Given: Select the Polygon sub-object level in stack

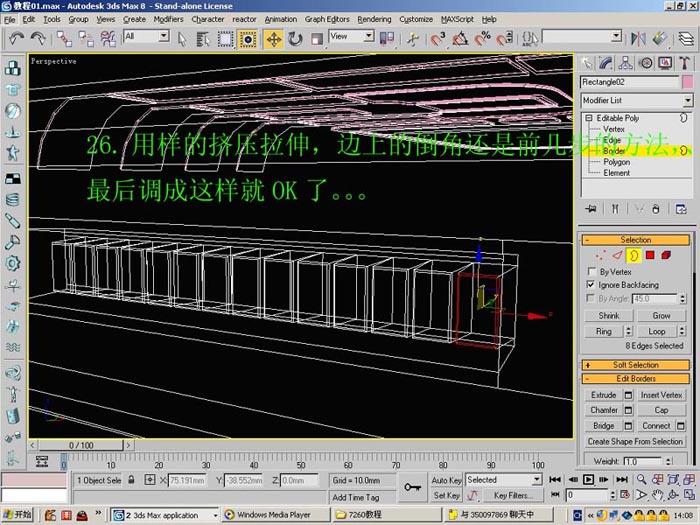Looking at the screenshot, I should click(617, 162).
